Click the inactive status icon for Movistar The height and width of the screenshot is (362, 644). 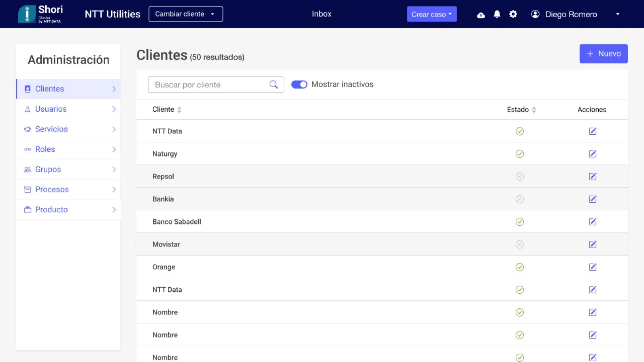point(519,244)
